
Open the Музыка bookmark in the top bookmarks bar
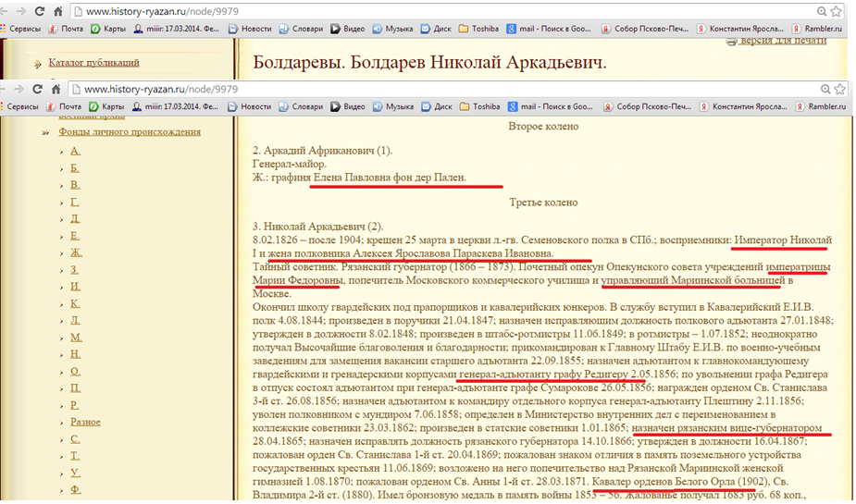coord(392,29)
